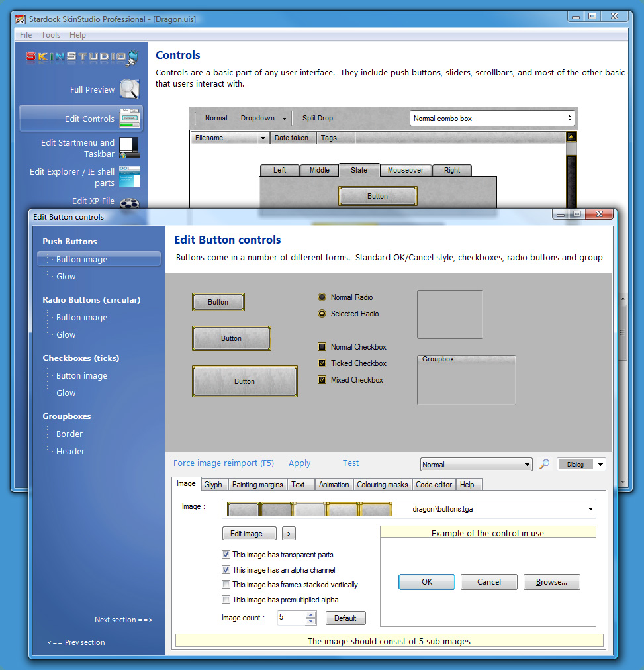The height and width of the screenshot is (670, 644).
Task: Click Cancel in the control example
Action: pyautogui.click(x=489, y=581)
